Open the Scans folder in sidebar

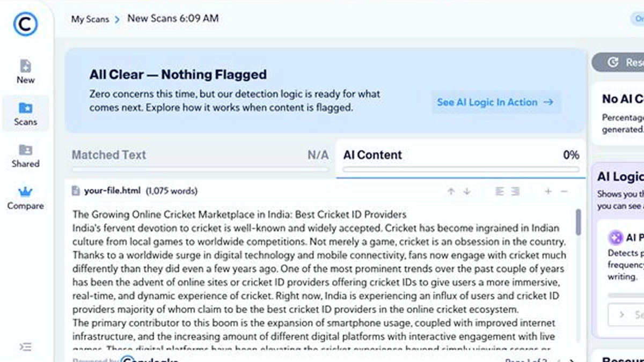click(x=25, y=114)
